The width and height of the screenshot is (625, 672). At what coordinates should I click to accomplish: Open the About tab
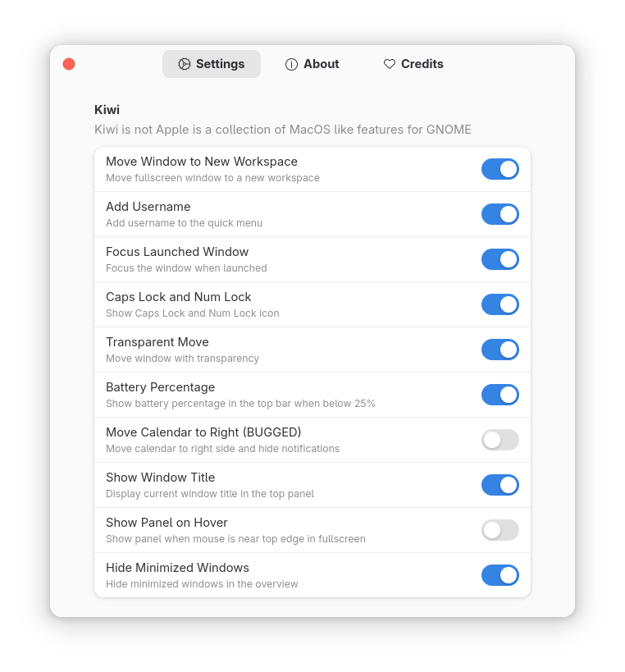(x=312, y=64)
